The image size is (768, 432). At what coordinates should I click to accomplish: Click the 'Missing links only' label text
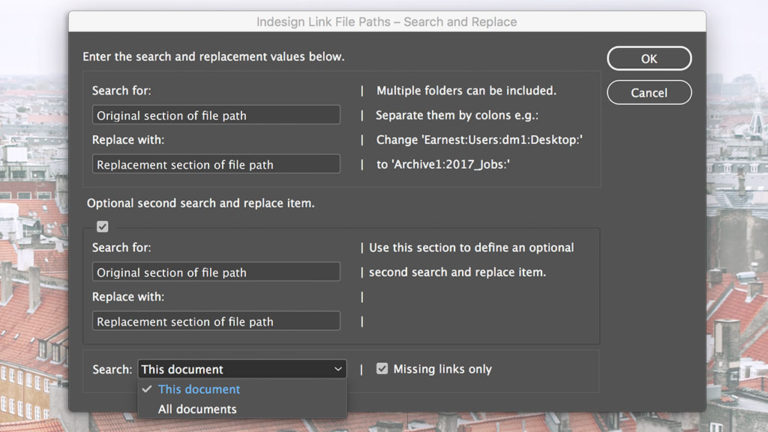[x=442, y=369]
